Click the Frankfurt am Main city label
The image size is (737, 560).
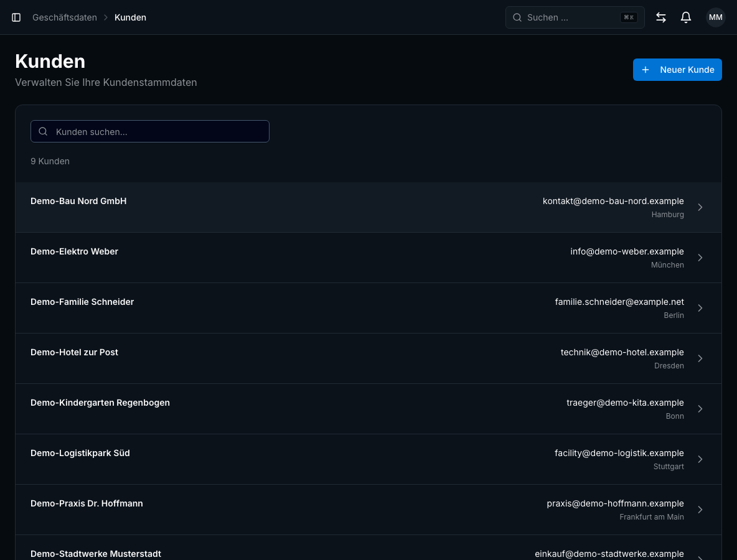coord(652,517)
